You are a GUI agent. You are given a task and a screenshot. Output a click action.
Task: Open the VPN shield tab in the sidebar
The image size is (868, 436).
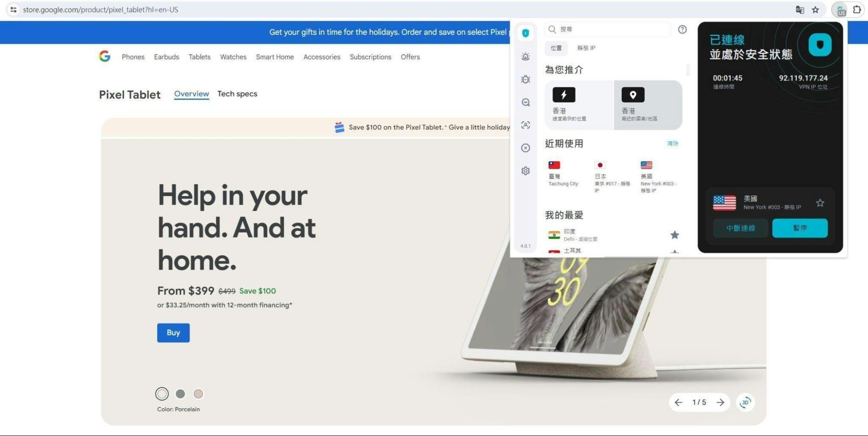pyautogui.click(x=525, y=33)
